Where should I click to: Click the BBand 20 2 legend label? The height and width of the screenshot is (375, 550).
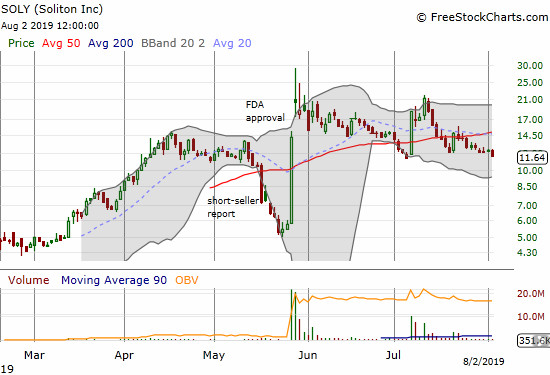(173, 43)
